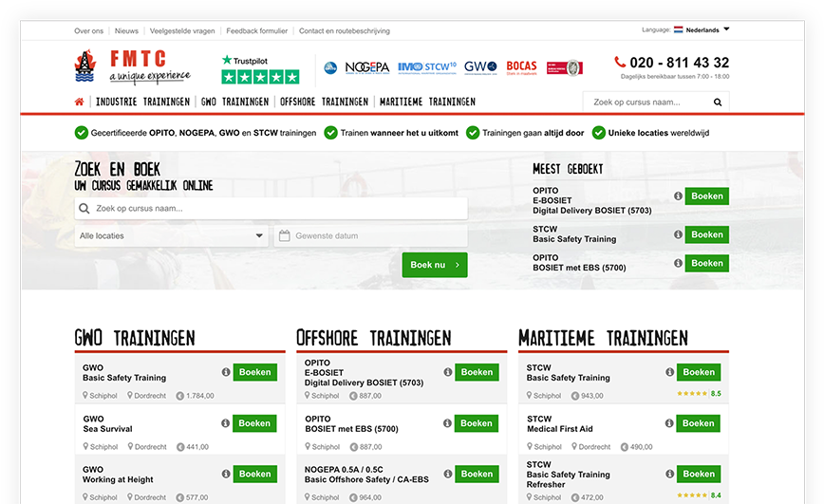Open the FMTC logo homepage link
The height and width of the screenshot is (504, 824).
(x=132, y=66)
